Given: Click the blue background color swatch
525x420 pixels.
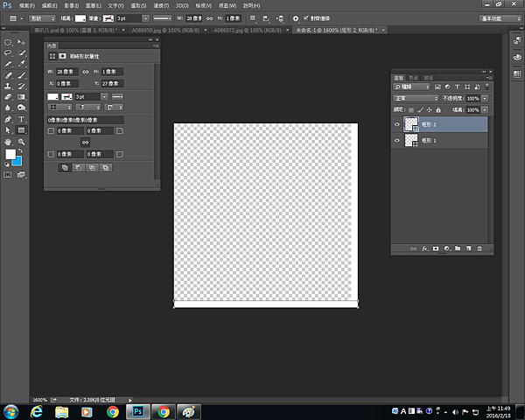Looking at the screenshot, I should point(17,160).
